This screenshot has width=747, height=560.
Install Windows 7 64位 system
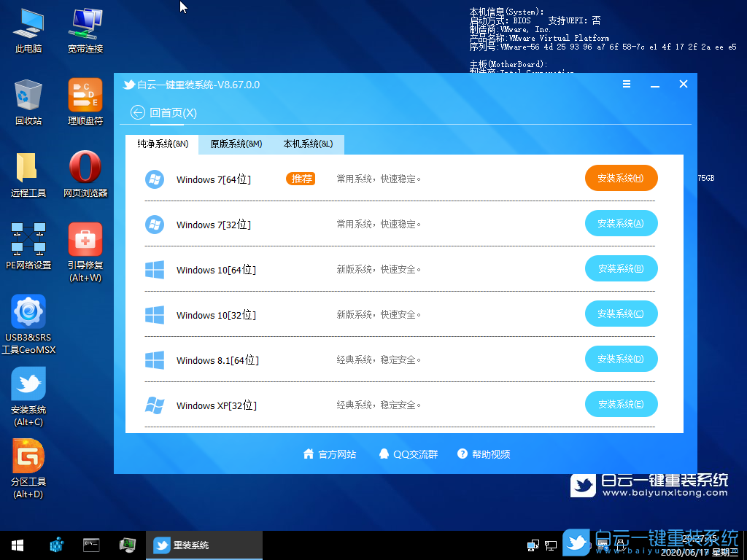[621, 178]
